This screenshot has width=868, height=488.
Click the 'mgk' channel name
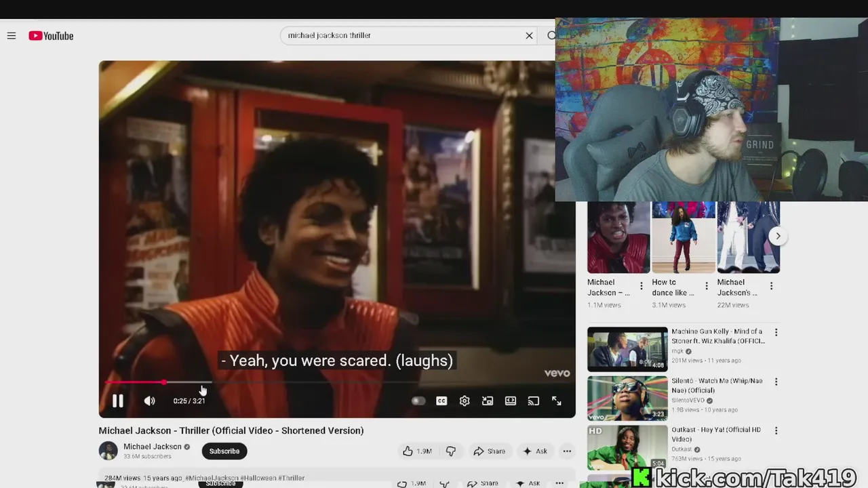(x=677, y=351)
